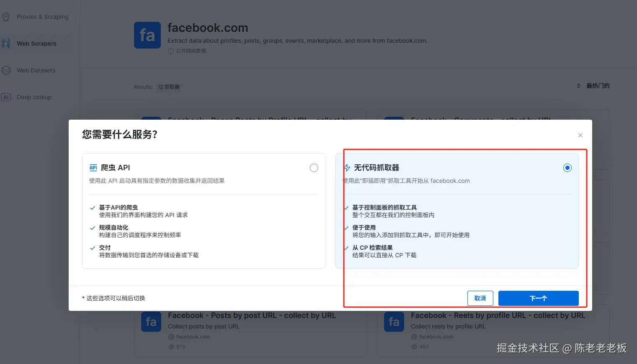Click the Web Datasets stacked-layers icon
Image resolution: width=637 pixels, height=364 pixels.
click(6, 70)
